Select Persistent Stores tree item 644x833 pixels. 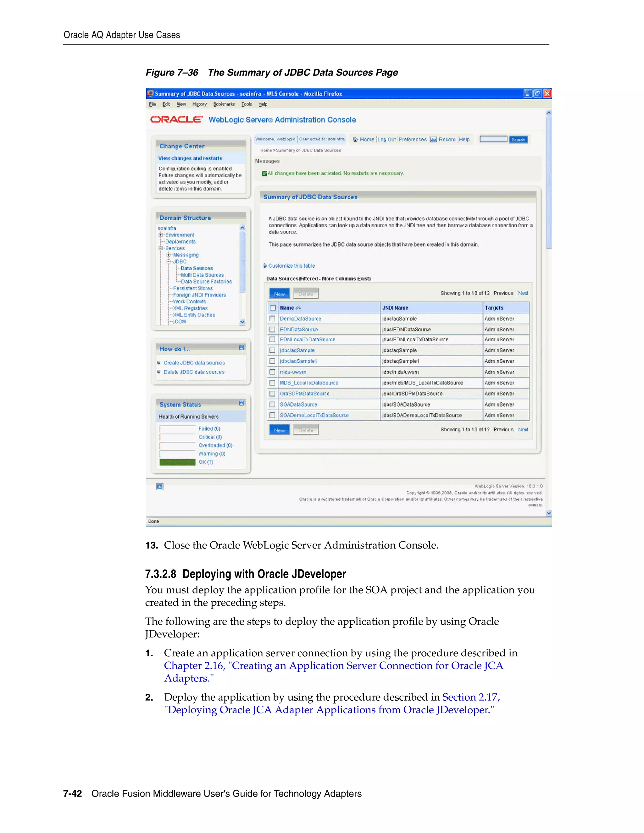tap(193, 288)
